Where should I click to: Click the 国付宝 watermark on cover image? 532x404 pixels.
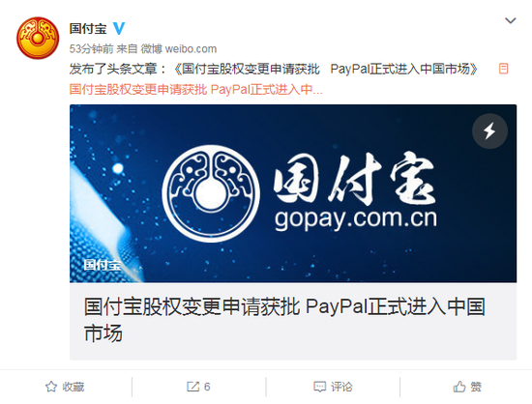coord(103,265)
